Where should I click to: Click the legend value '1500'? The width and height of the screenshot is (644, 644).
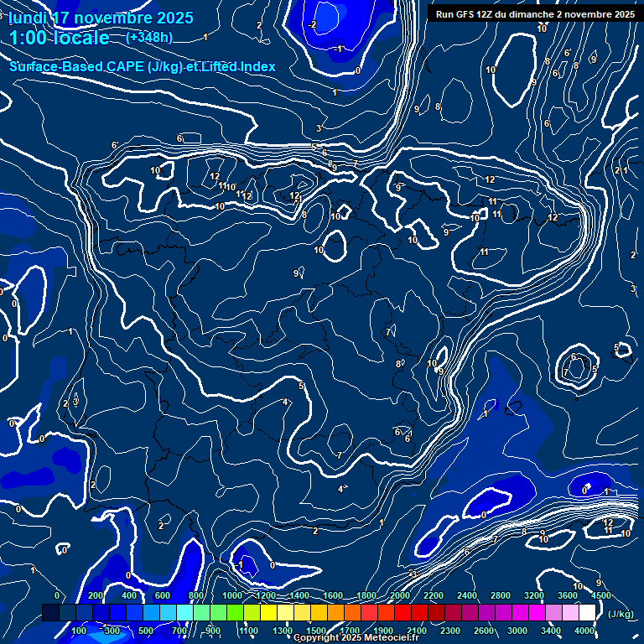coord(316,631)
